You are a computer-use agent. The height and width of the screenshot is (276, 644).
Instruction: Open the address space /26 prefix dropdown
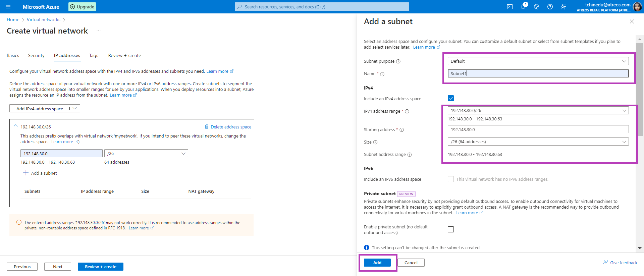(146, 153)
